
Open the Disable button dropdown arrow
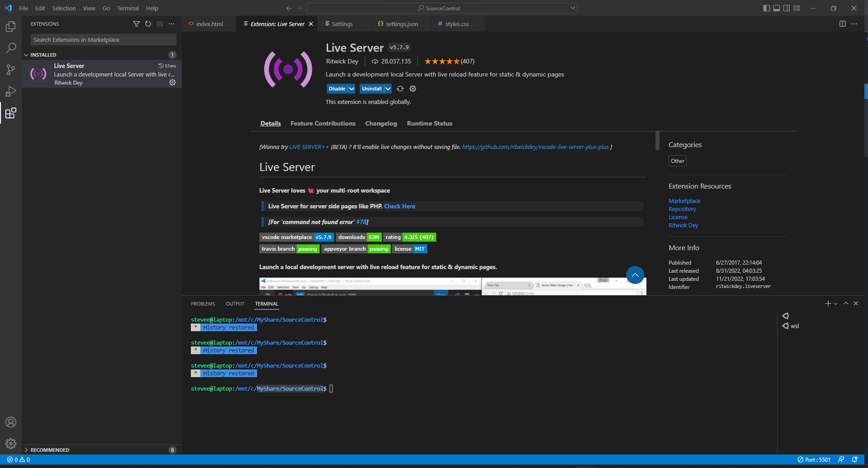[352, 89]
